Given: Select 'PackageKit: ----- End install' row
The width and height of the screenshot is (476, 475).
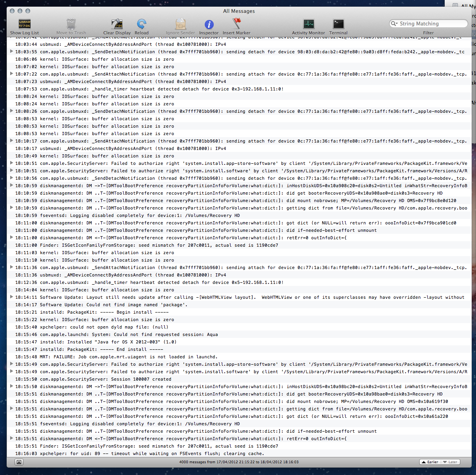Looking at the screenshot, I should [x=239, y=349].
